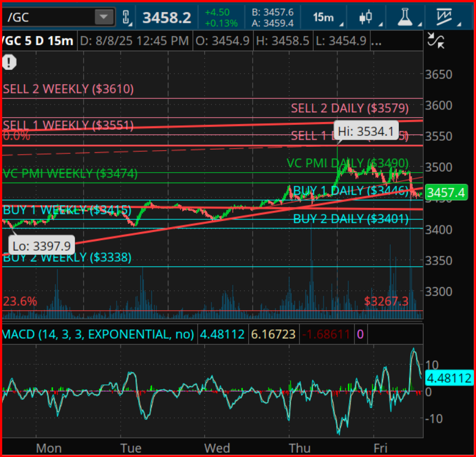
Task: Open the candlestick chart style menu
Action: pos(367,18)
